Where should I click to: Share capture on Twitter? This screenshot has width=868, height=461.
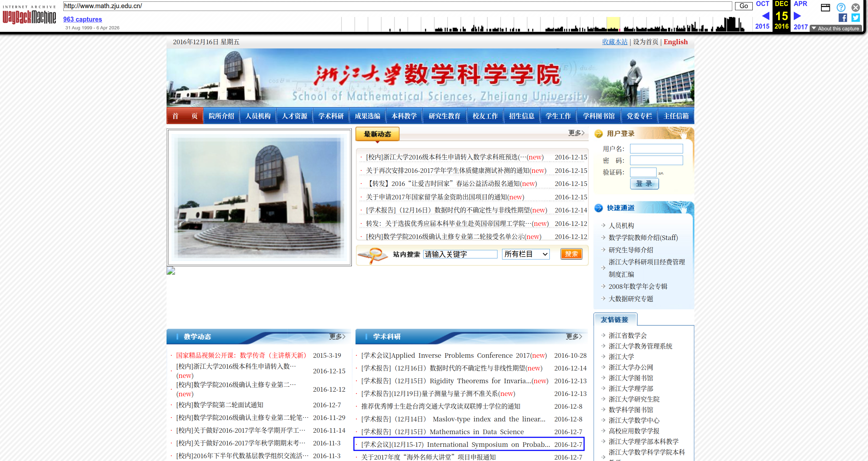[x=856, y=18]
